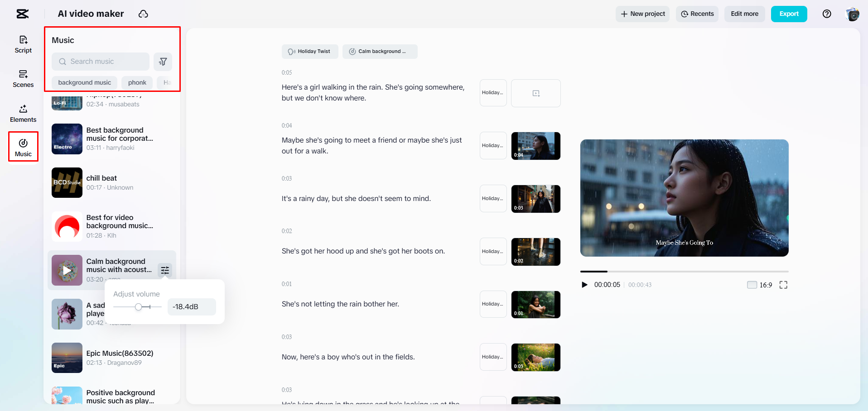868x411 pixels.
Task: Select scene thumbnail for 'boy in the fields' line
Action: [x=536, y=358]
